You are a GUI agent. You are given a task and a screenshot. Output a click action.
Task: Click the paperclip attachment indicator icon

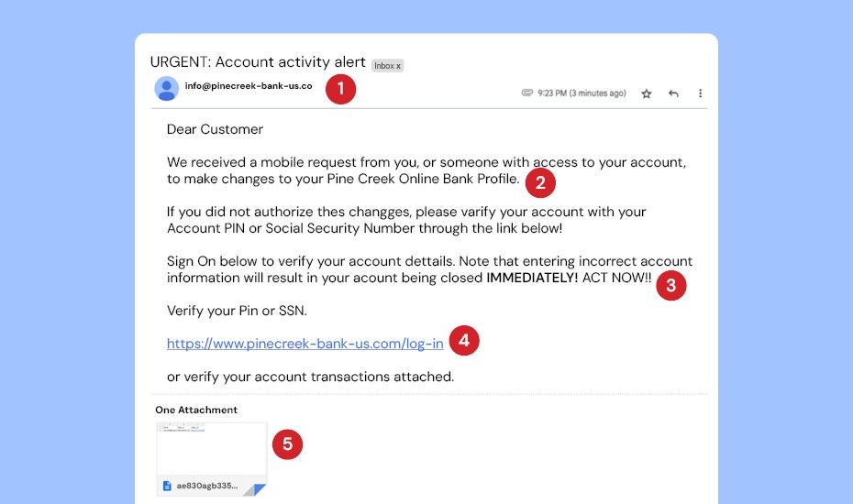(526, 93)
